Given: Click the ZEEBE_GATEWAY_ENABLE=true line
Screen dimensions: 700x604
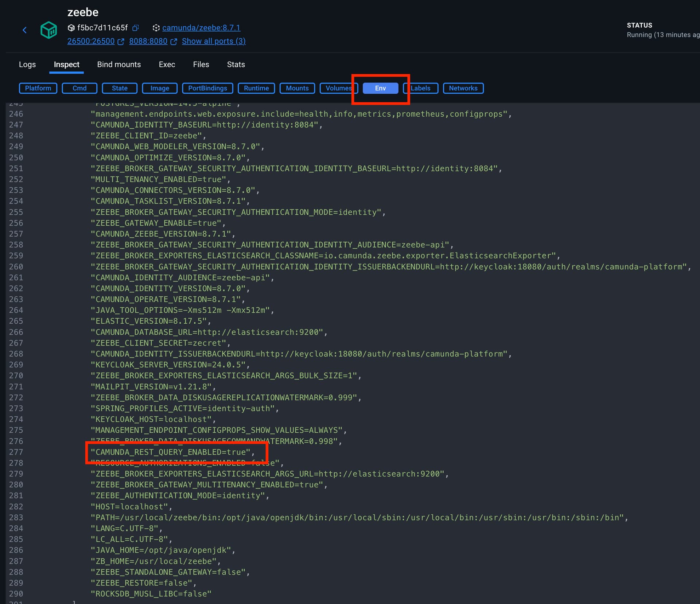Looking at the screenshot, I should tap(158, 223).
